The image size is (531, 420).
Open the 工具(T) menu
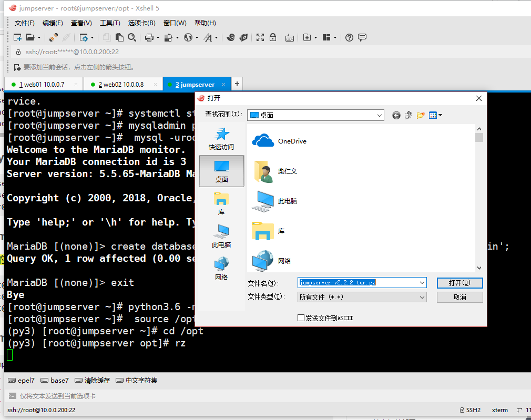[x=110, y=23]
